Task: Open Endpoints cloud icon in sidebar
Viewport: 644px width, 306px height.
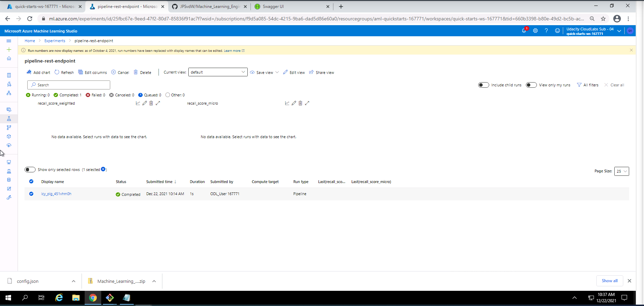Action: pyautogui.click(x=9, y=145)
